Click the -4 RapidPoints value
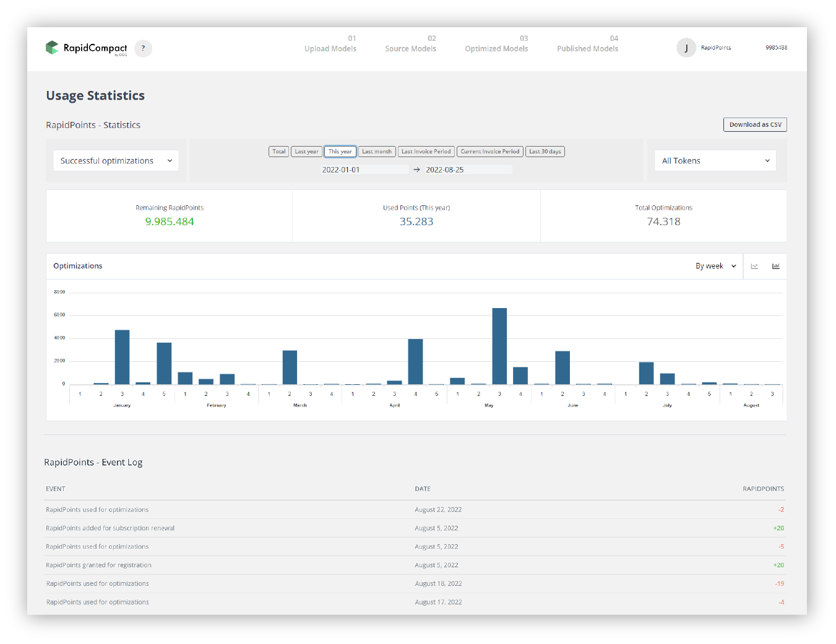836x644 pixels. 781,603
